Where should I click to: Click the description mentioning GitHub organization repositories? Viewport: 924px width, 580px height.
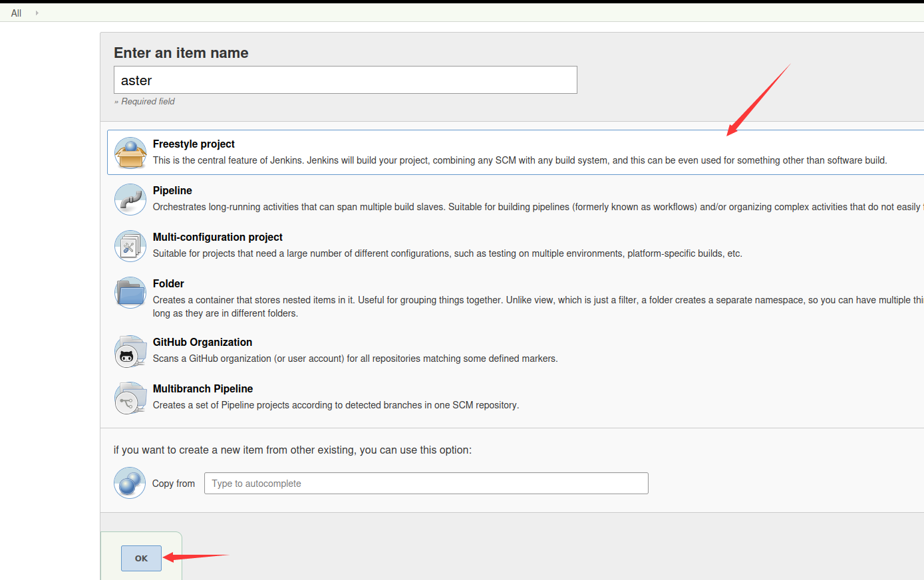(x=355, y=359)
